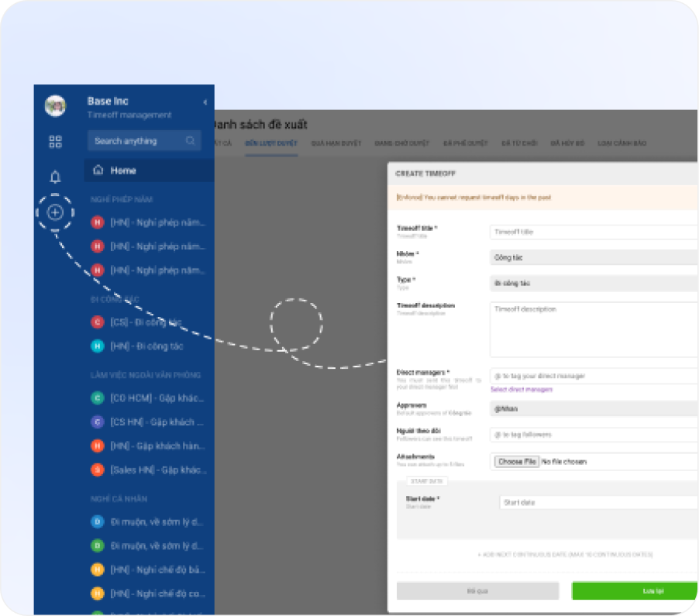The height and width of the screenshot is (616, 699).
Task: Click the followers tag field
Action: [594, 435]
